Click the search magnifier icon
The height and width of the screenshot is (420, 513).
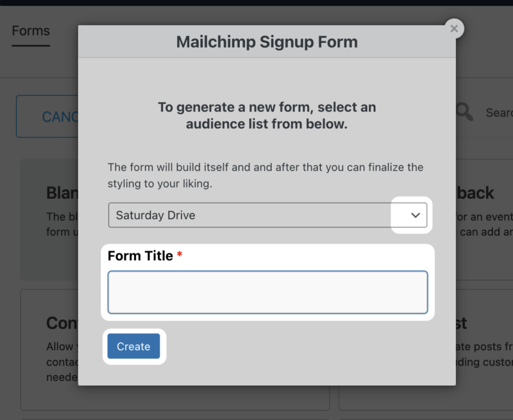point(464,112)
